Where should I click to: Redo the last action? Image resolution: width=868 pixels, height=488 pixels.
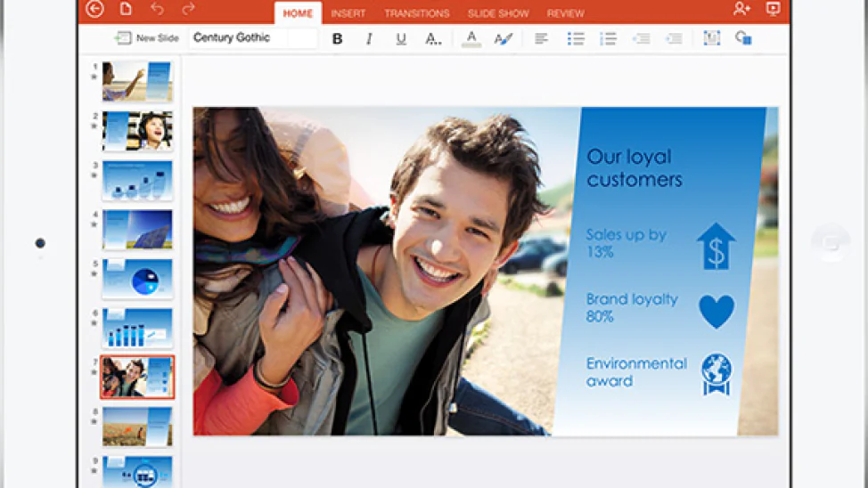coord(188,9)
